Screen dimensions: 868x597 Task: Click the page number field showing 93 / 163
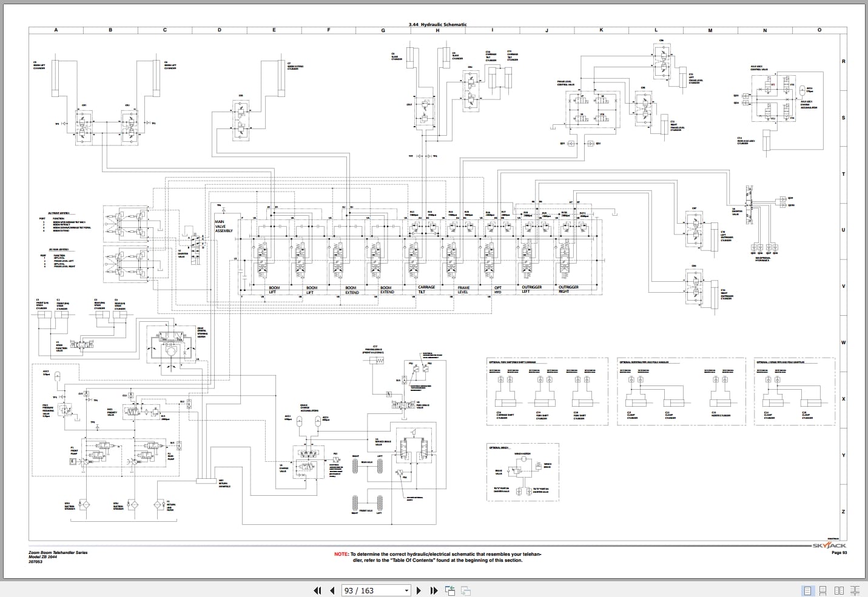click(x=364, y=590)
